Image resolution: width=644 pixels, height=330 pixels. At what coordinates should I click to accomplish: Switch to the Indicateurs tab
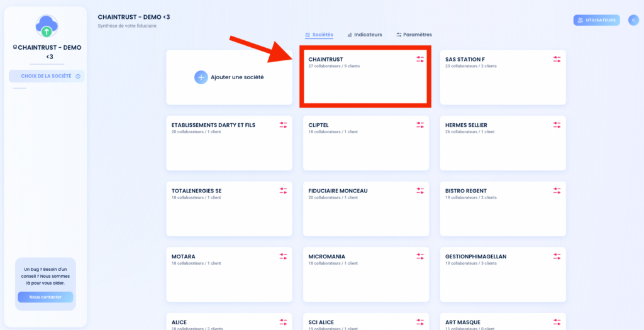click(x=365, y=35)
